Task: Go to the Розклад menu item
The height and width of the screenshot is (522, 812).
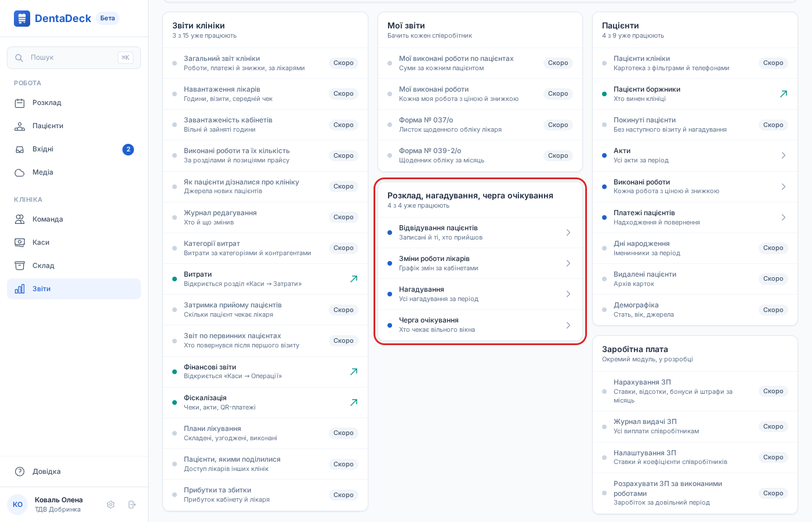Action: [x=74, y=103]
